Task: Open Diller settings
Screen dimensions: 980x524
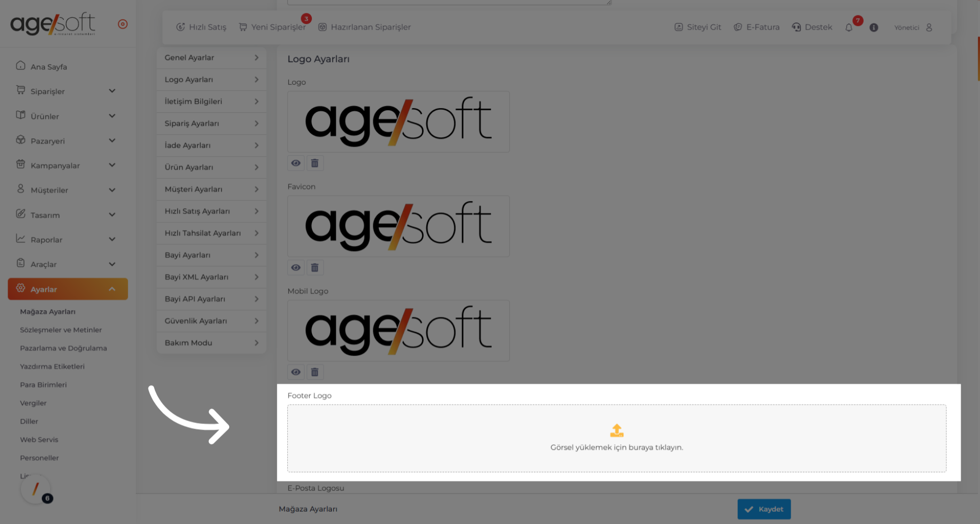Action: 29,421
